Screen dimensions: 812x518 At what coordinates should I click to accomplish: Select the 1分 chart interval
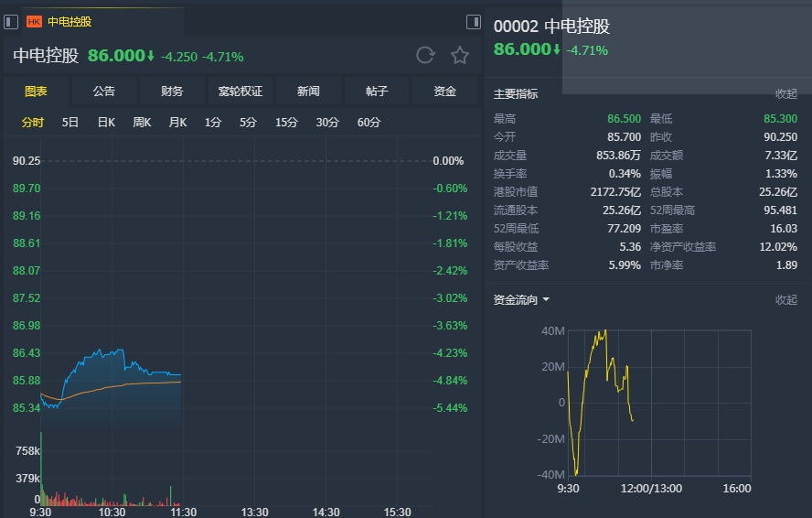point(213,123)
